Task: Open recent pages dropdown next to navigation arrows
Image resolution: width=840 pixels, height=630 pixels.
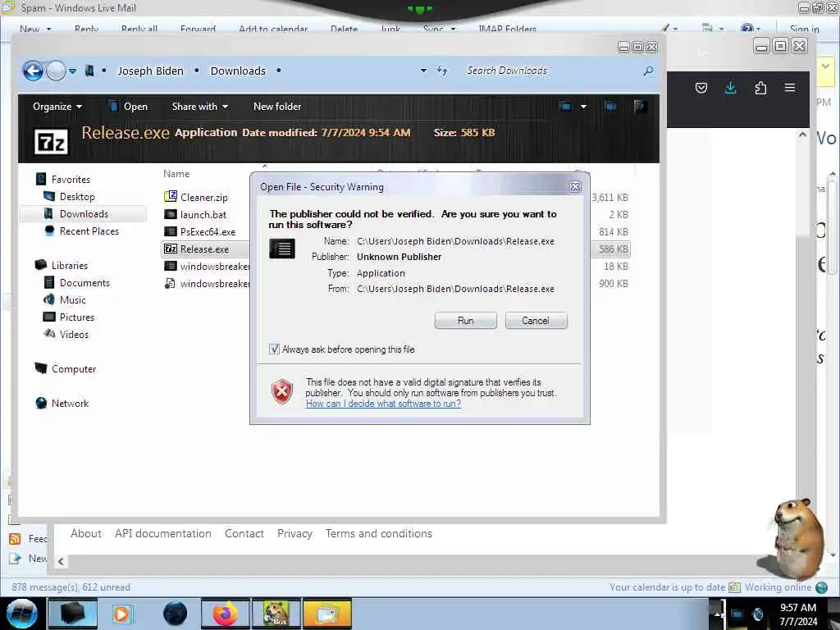Action: pos(72,71)
